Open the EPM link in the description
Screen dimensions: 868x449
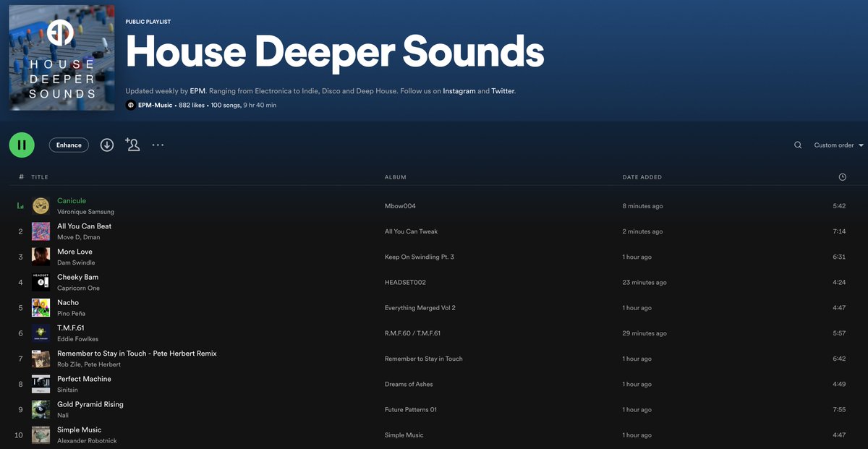[198, 91]
